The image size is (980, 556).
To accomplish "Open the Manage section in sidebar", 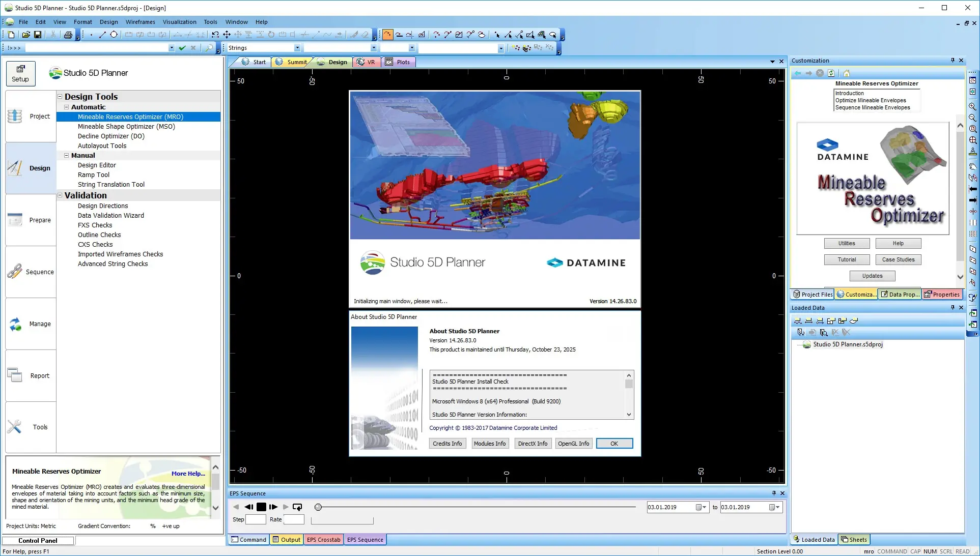I will coord(31,324).
